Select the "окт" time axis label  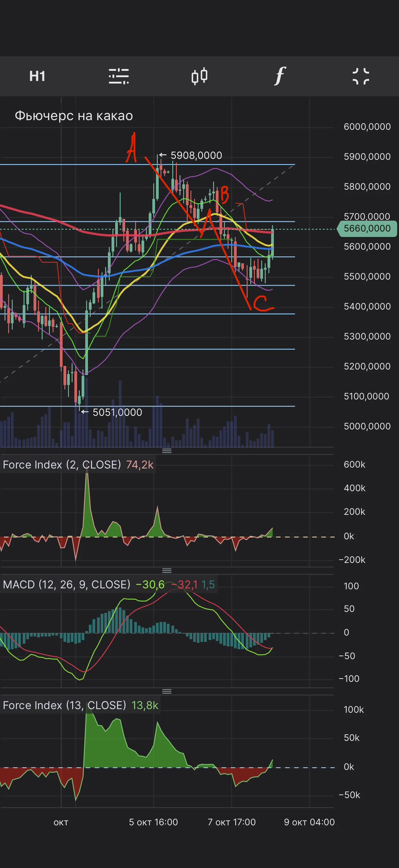[61, 823]
